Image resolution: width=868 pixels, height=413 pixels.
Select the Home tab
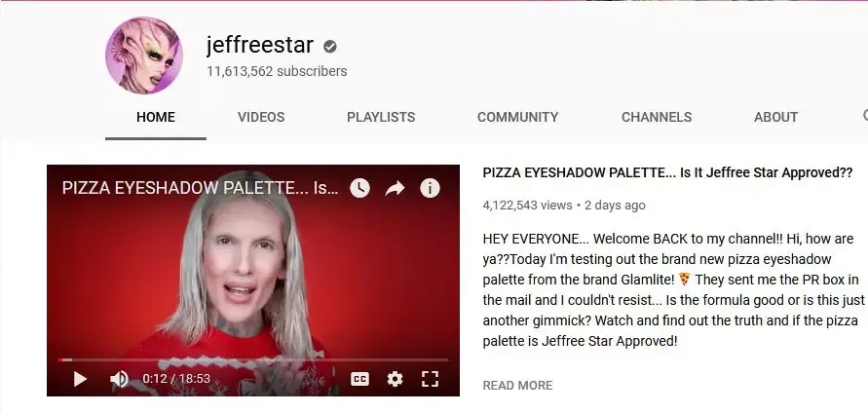156,117
